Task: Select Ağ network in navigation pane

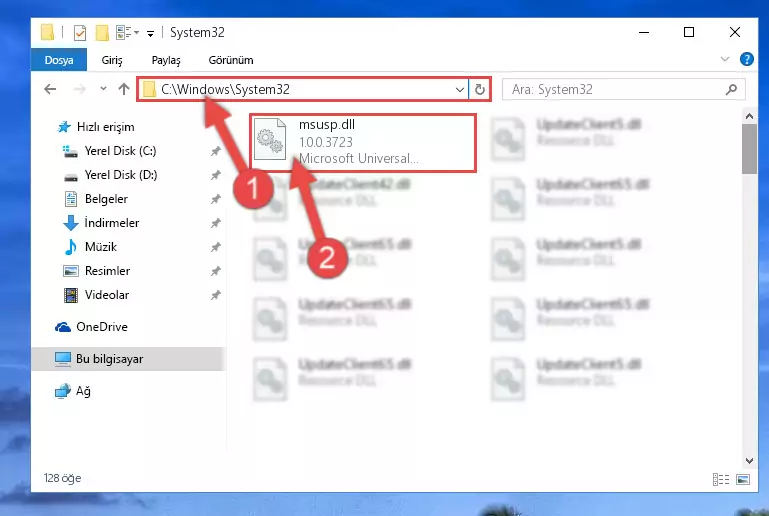Action: click(82, 391)
